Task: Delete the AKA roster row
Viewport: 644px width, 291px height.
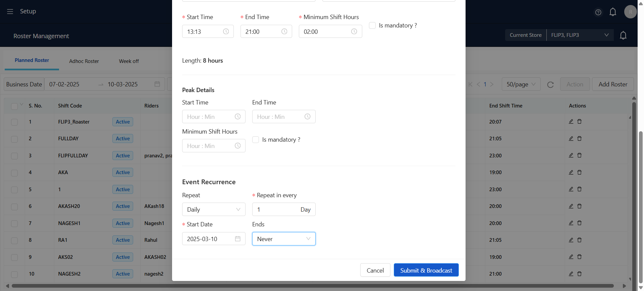Action: click(579, 172)
